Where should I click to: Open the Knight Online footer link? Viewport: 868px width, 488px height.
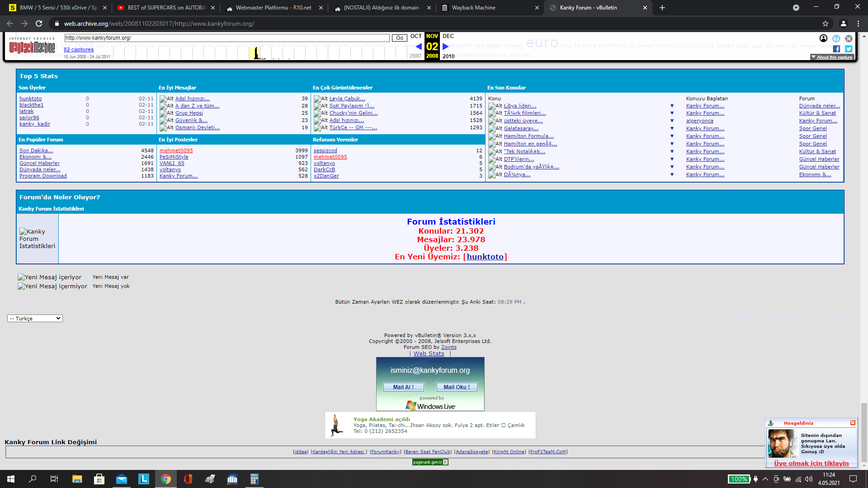click(509, 452)
